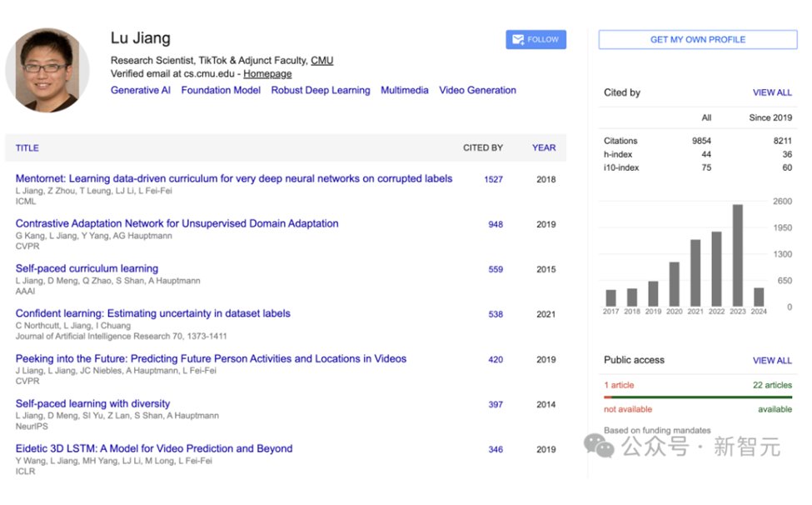
Task: Click the Since 2019 column header
Action: [770, 117]
